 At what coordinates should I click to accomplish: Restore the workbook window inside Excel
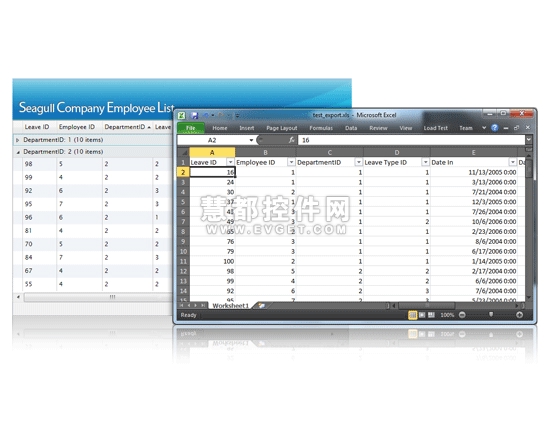(516, 128)
